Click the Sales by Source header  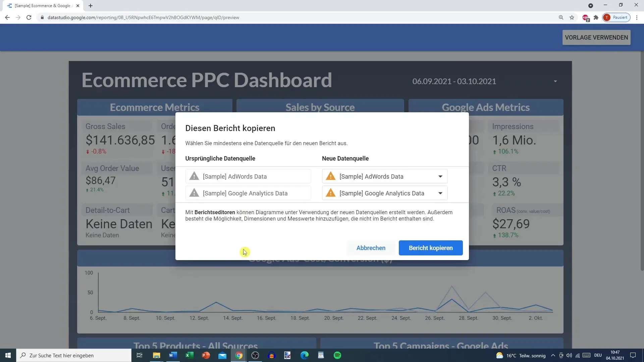320,107
